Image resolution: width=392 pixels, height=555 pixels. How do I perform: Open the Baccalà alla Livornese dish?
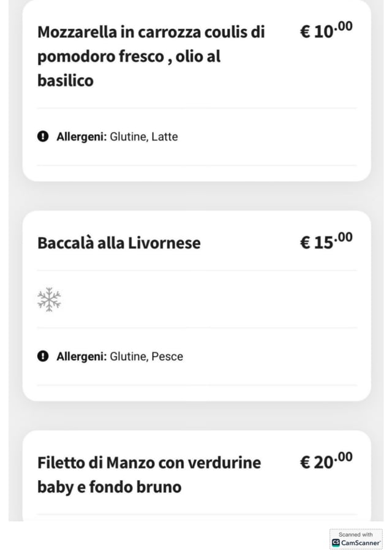pyautogui.click(x=119, y=243)
